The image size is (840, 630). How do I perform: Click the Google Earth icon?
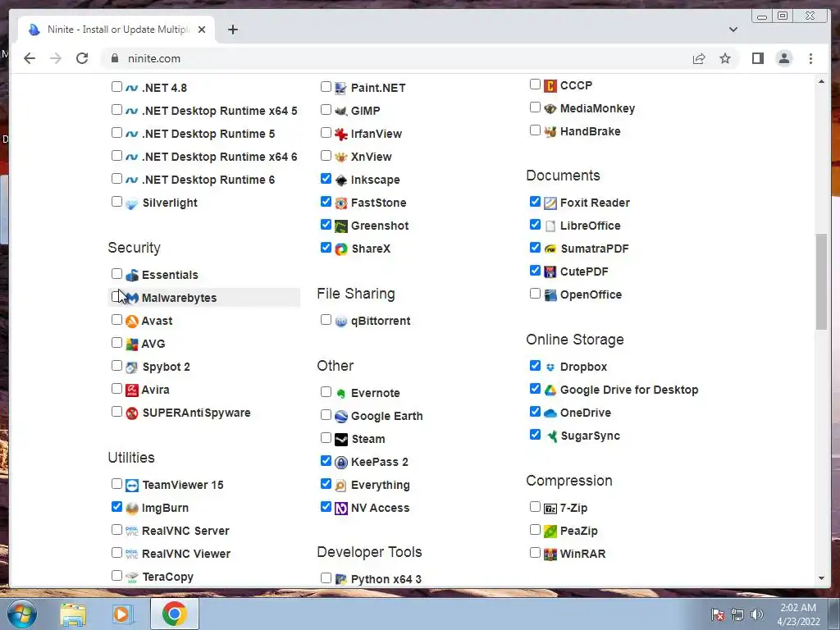[340, 416]
